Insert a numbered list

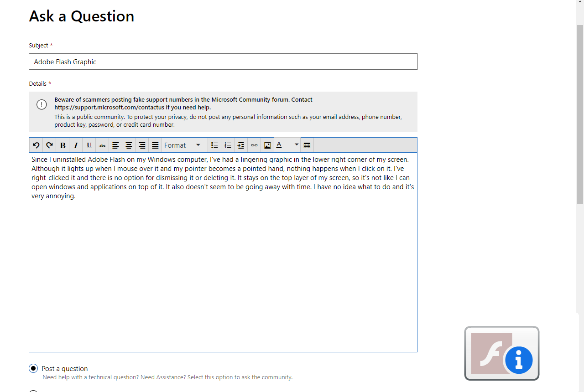228,145
